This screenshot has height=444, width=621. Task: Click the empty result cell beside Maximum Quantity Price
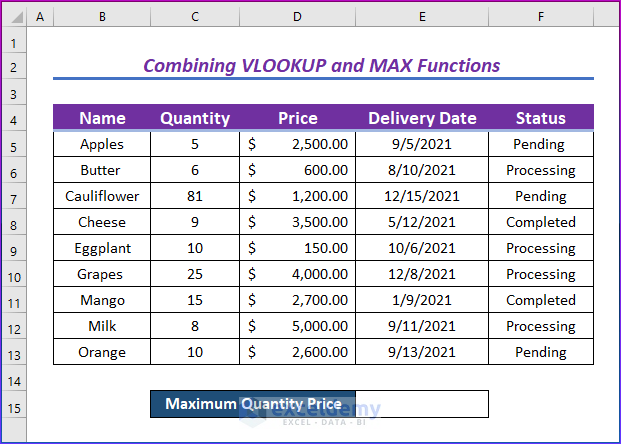click(422, 404)
